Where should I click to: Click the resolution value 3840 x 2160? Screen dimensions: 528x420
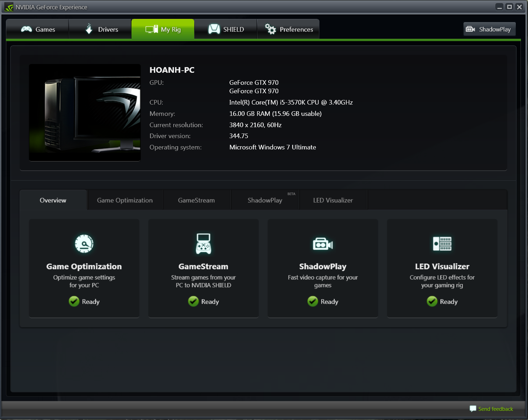pyautogui.click(x=255, y=125)
